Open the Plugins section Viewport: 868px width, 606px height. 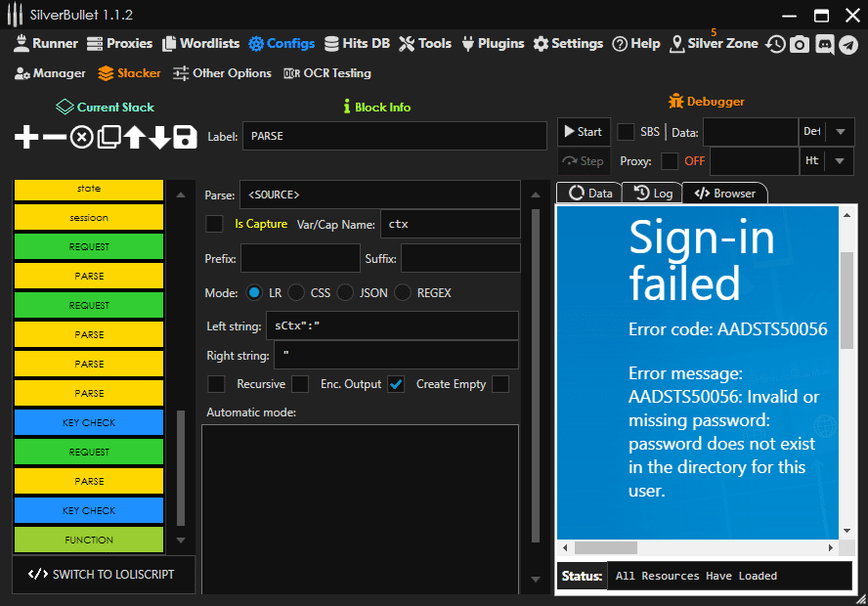(493, 43)
